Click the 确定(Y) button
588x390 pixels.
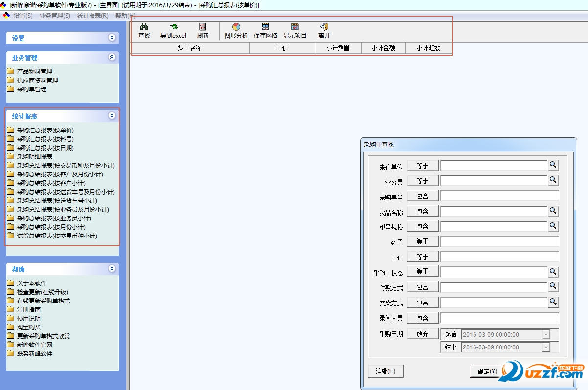487,371
